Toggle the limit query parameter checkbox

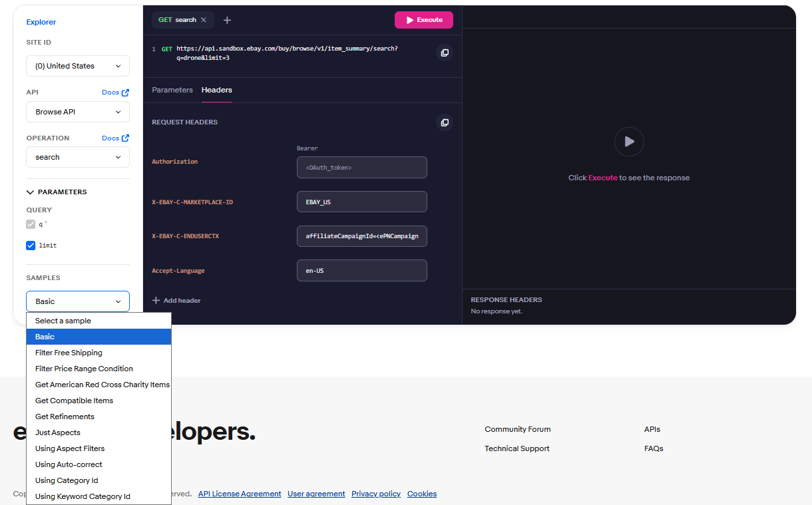tap(31, 246)
